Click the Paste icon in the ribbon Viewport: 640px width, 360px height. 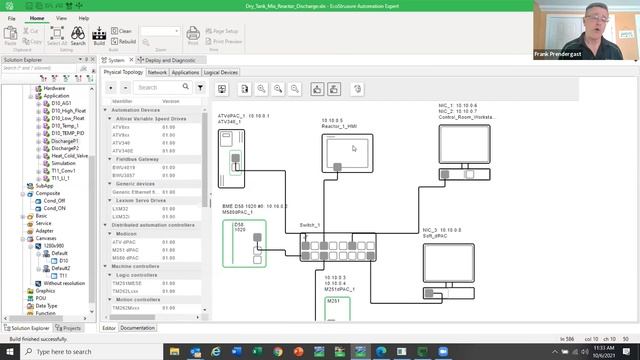point(10,36)
